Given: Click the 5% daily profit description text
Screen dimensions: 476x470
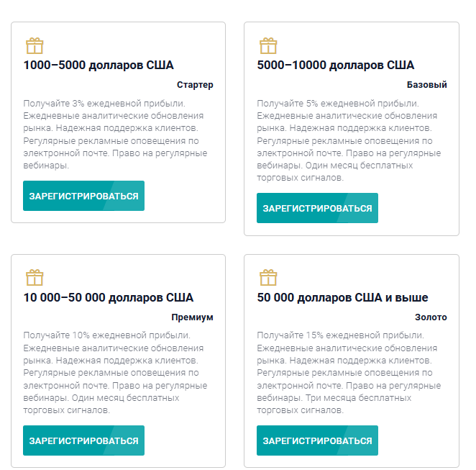Looking at the screenshot, I should click(349, 140).
